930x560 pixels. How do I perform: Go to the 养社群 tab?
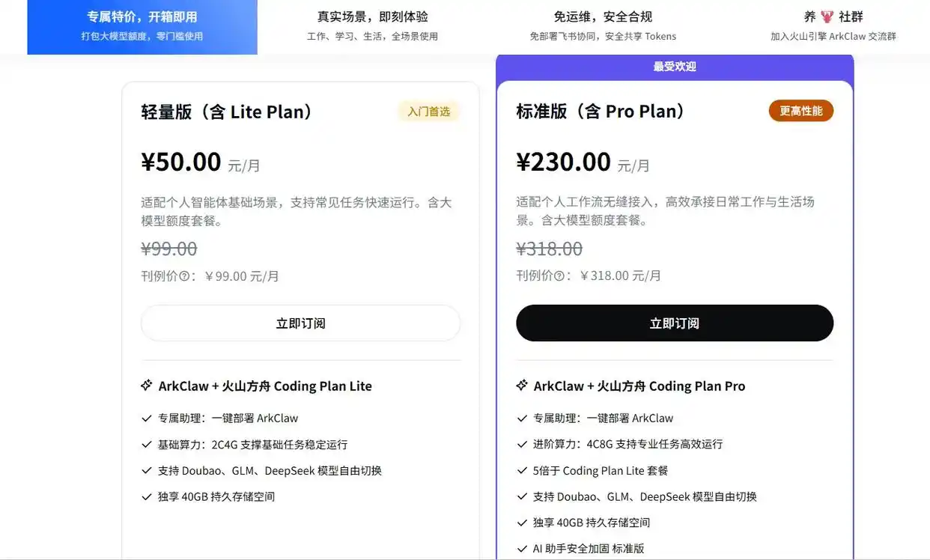(x=833, y=27)
